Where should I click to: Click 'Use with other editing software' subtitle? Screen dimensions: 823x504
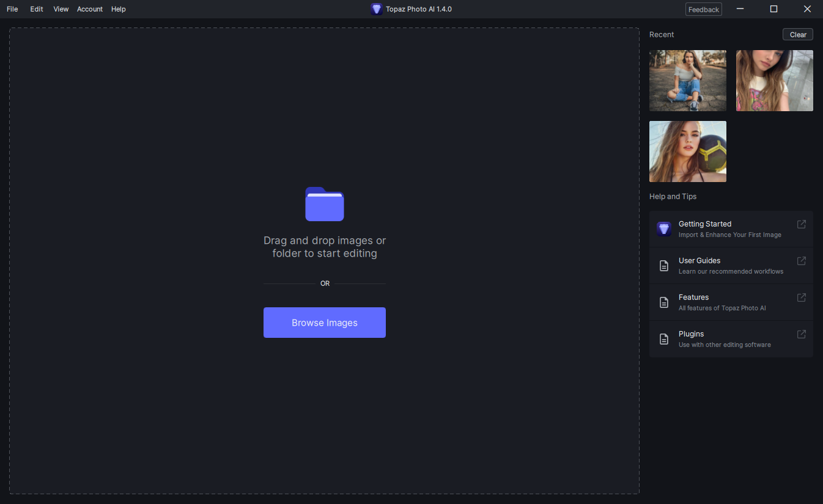725,345
